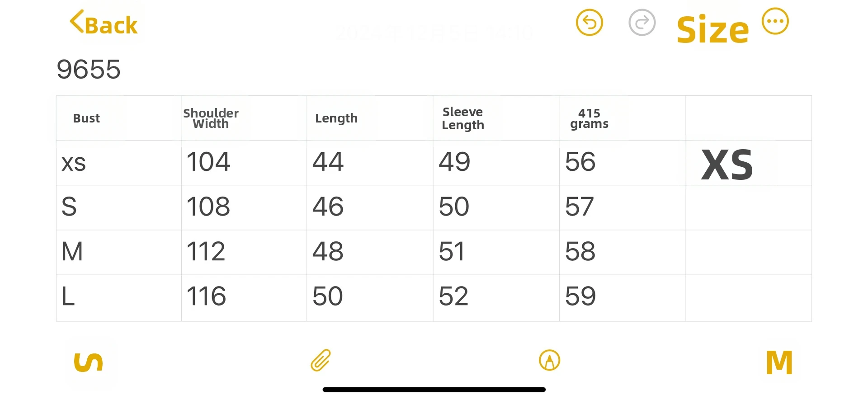Screen dimensions: 868x400
Task: Open the three-dots more options icon
Action: 775,21
